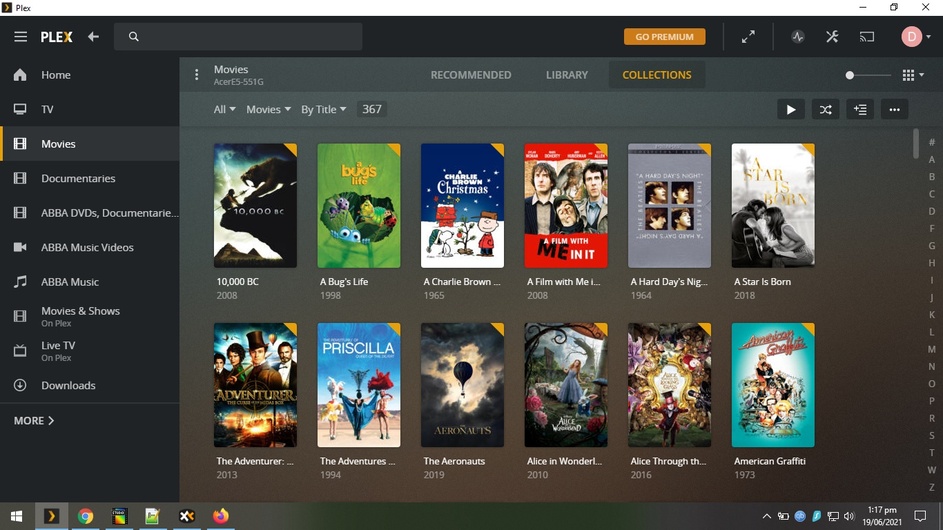Jump to letter M in index
The width and height of the screenshot is (943, 530).
click(932, 349)
